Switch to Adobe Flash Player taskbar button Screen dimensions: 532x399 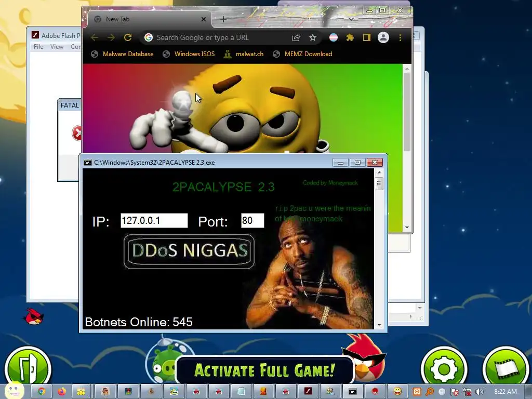click(308, 392)
